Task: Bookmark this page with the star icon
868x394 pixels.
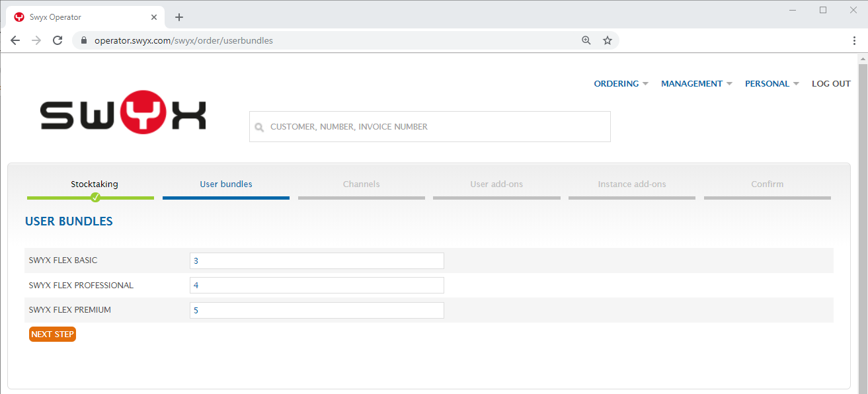Action: coord(608,40)
